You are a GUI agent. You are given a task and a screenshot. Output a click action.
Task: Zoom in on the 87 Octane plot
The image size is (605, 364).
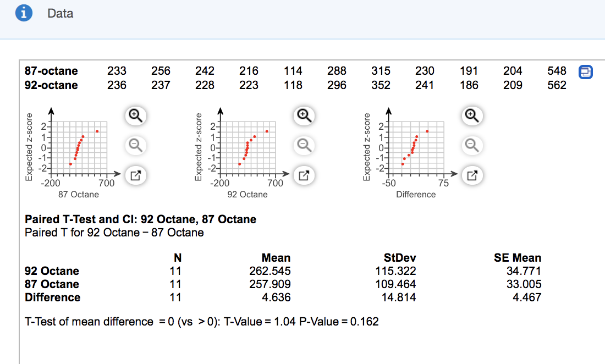click(135, 115)
